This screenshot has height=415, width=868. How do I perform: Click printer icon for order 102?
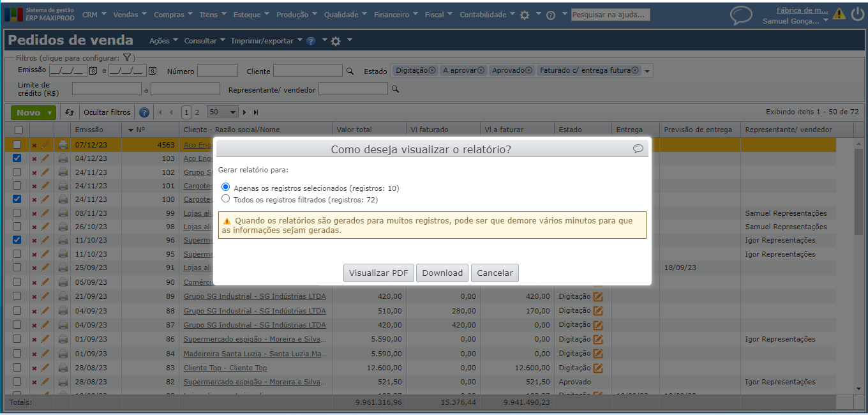pos(63,172)
